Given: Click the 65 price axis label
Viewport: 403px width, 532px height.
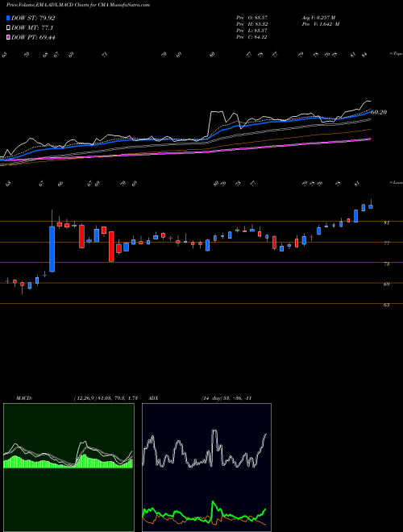Looking at the screenshot, I should (386, 305).
